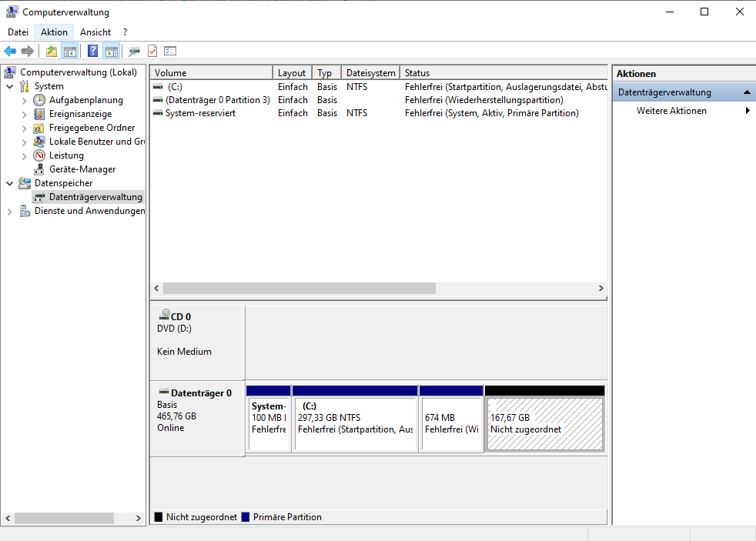This screenshot has width=756, height=541.
Task: Toggle the Action pane show/hide toolbar icon
Action: pos(112,51)
